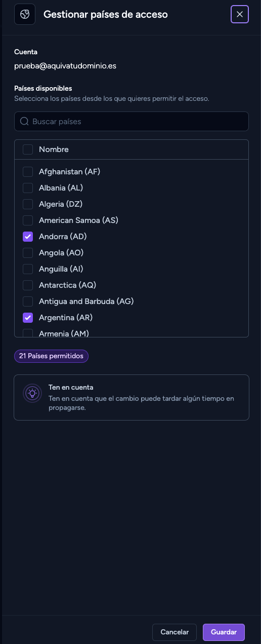Viewport: 261px width, 644px height.
Task: Uncheck the Andorra (AD) checkbox
Action: tap(28, 237)
